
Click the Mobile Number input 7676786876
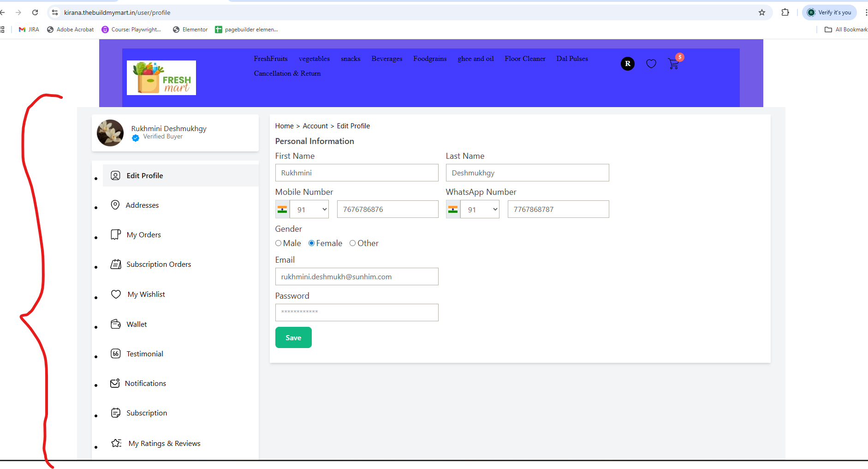coord(388,209)
